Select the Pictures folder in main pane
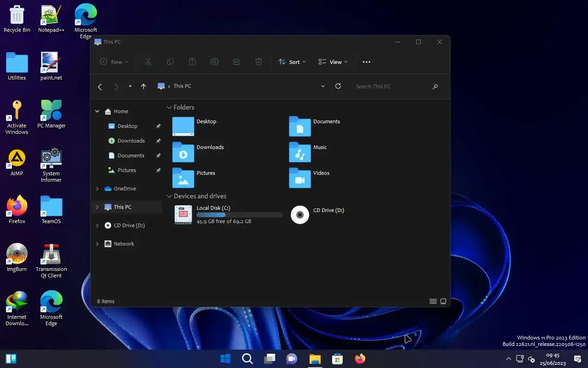Image resolution: width=588 pixels, height=368 pixels. tap(183, 178)
